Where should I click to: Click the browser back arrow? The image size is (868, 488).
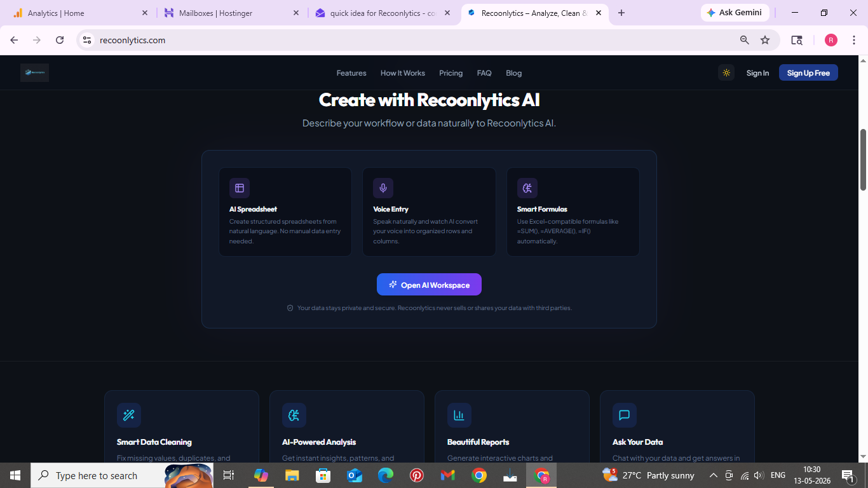14,40
